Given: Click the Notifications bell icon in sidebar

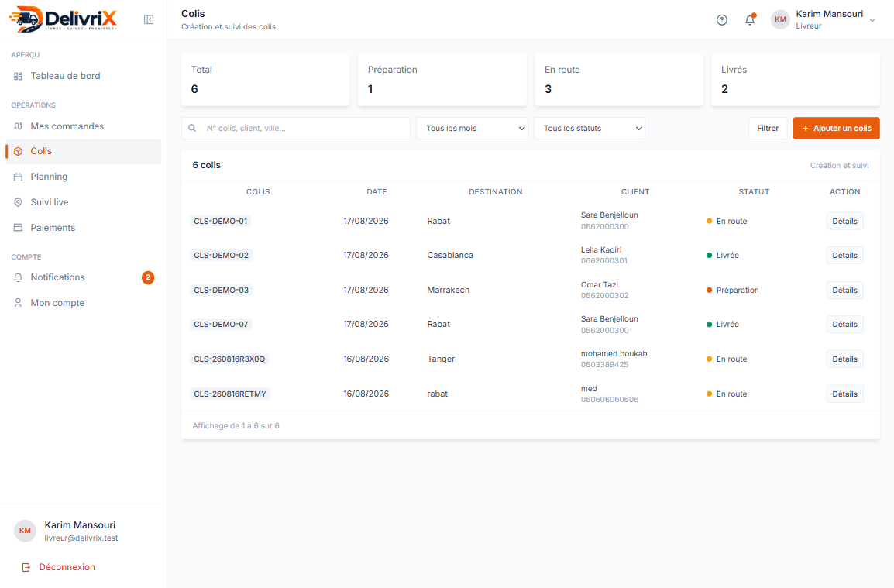Looking at the screenshot, I should [x=19, y=278].
